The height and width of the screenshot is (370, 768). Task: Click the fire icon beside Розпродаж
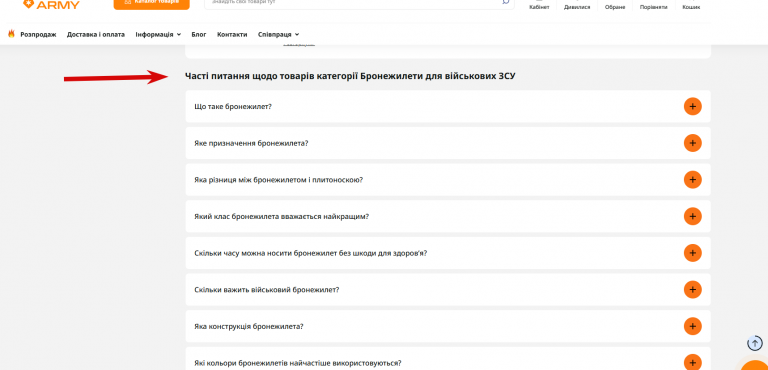point(12,34)
